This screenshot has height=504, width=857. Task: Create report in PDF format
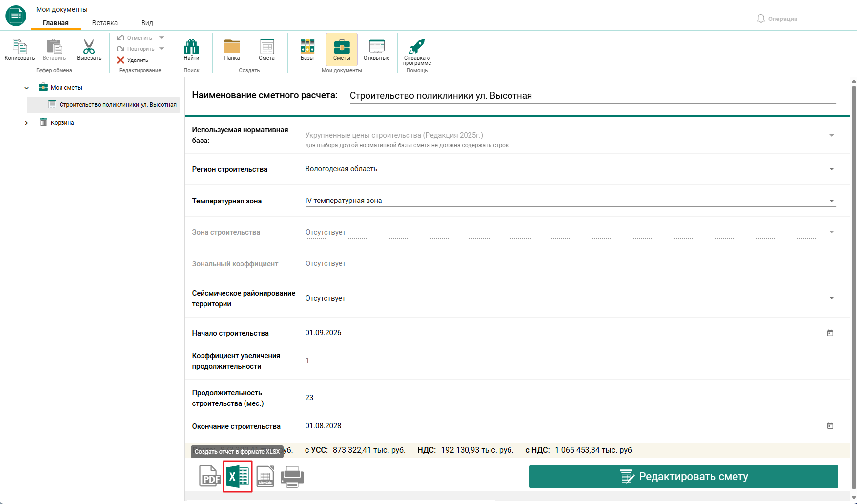point(209,476)
